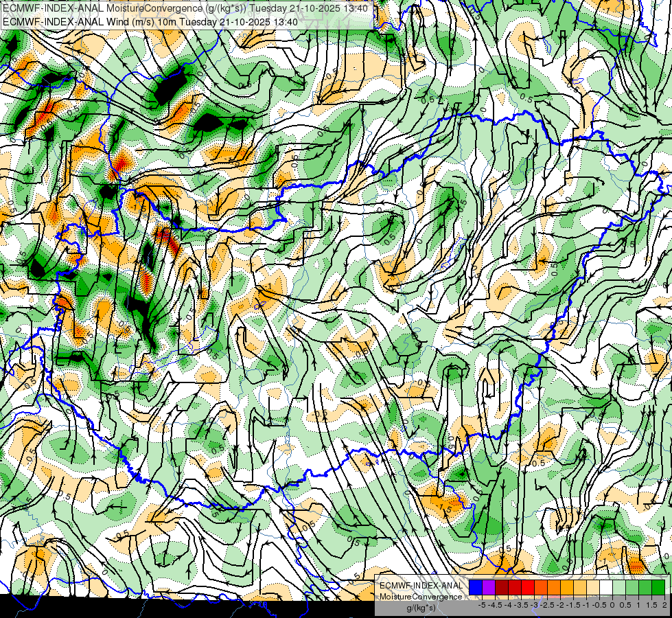The width and height of the screenshot is (672, 618).
Task: Pick the legend swatch between -4 and -3.5
Action: 515,588
